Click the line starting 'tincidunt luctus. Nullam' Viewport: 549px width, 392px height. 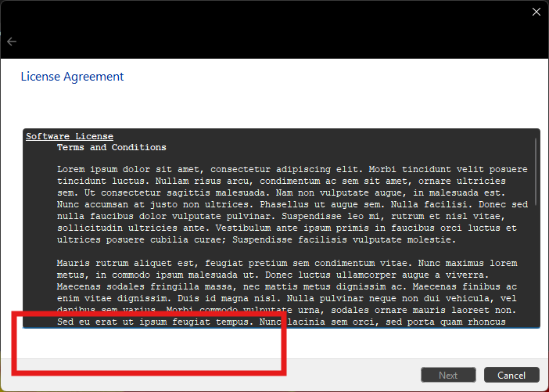pos(292,181)
